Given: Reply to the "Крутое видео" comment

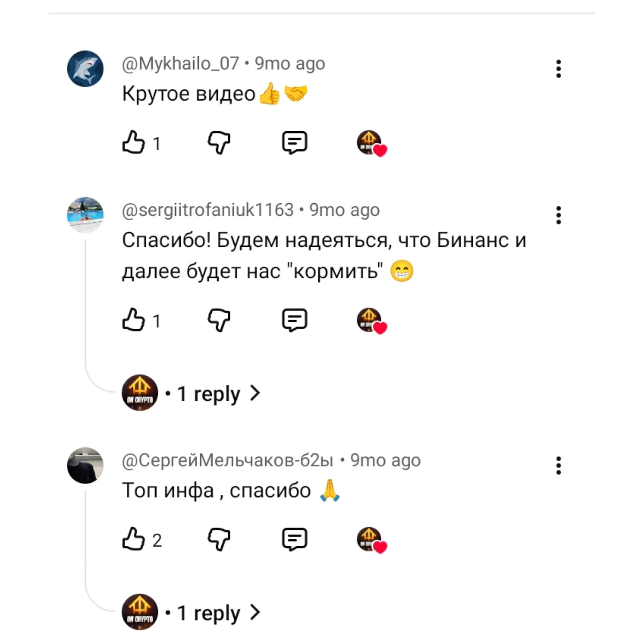Looking at the screenshot, I should pos(294,142).
